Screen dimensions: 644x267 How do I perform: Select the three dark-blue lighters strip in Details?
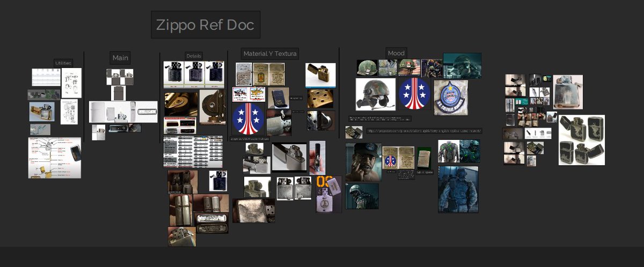194,75
